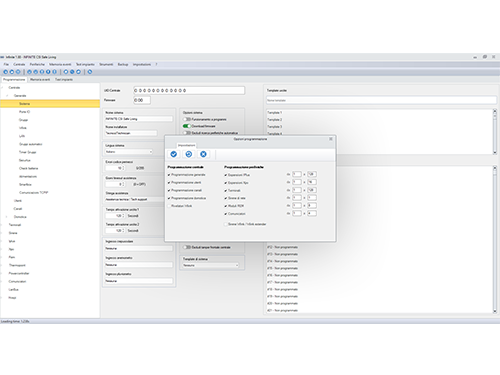Click the Nome template field

[x=381, y=100]
